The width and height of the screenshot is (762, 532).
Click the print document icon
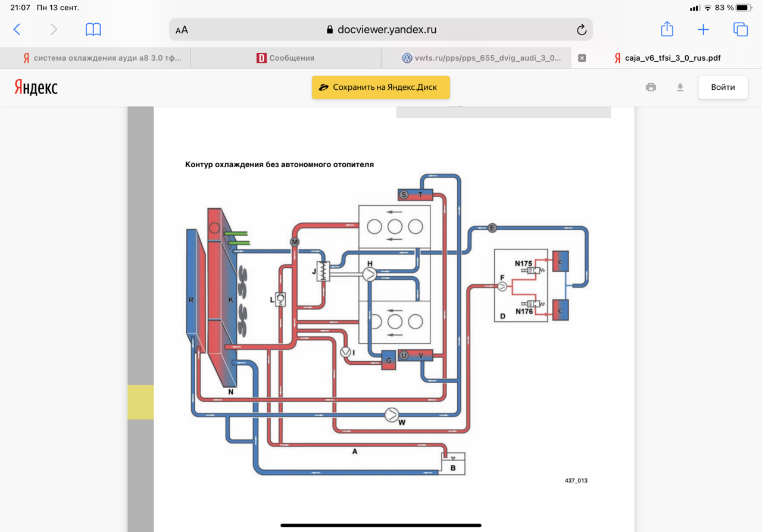pos(651,87)
